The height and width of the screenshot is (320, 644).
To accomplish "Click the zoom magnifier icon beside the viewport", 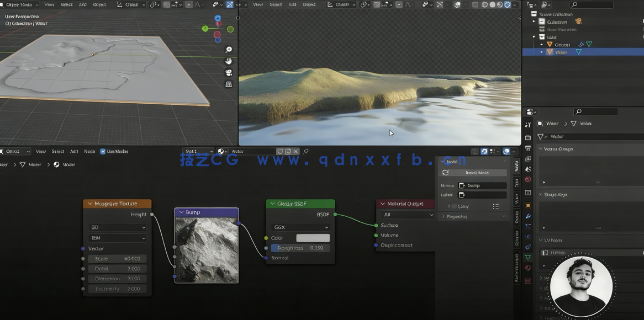I will click(x=229, y=49).
